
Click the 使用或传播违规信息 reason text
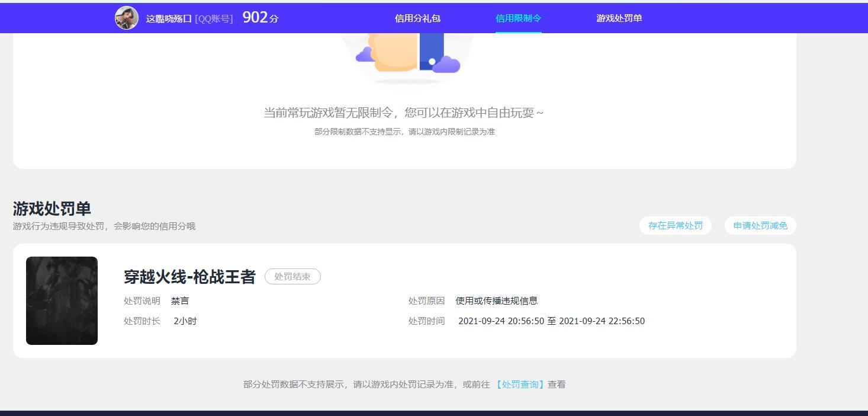click(495, 301)
